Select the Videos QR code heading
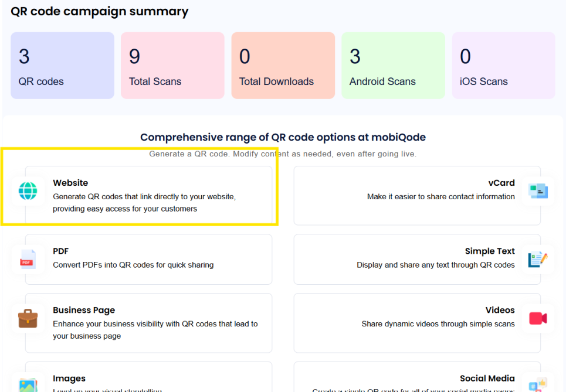The width and height of the screenshot is (566, 392). click(x=500, y=310)
